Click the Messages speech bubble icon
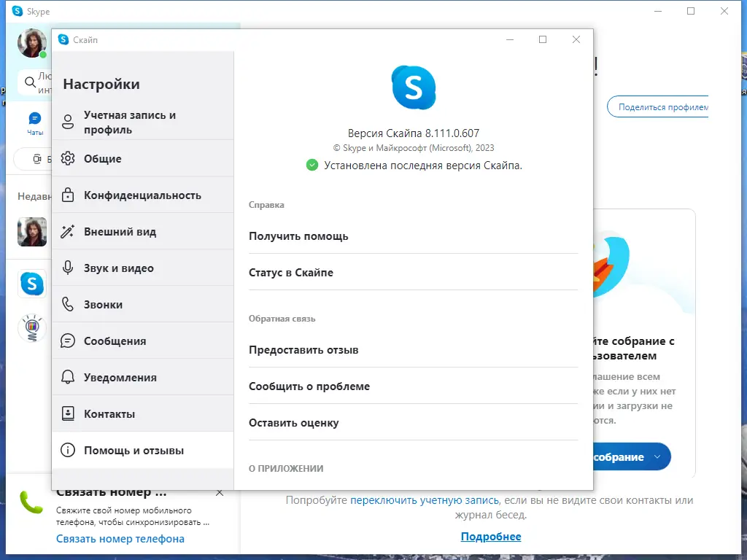Viewport: 747px width, 560px height. [68, 341]
